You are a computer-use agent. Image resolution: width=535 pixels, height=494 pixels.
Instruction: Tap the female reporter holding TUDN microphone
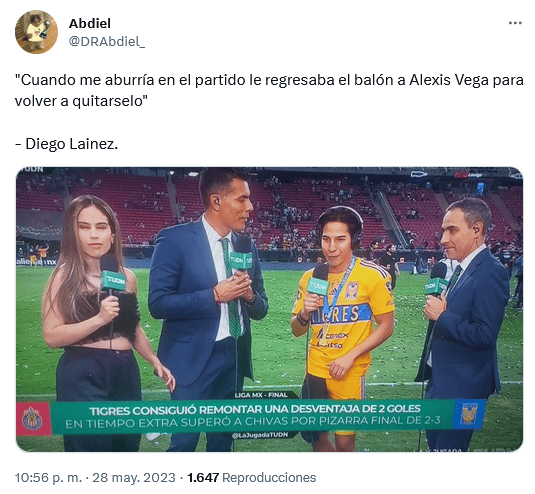tap(101, 321)
